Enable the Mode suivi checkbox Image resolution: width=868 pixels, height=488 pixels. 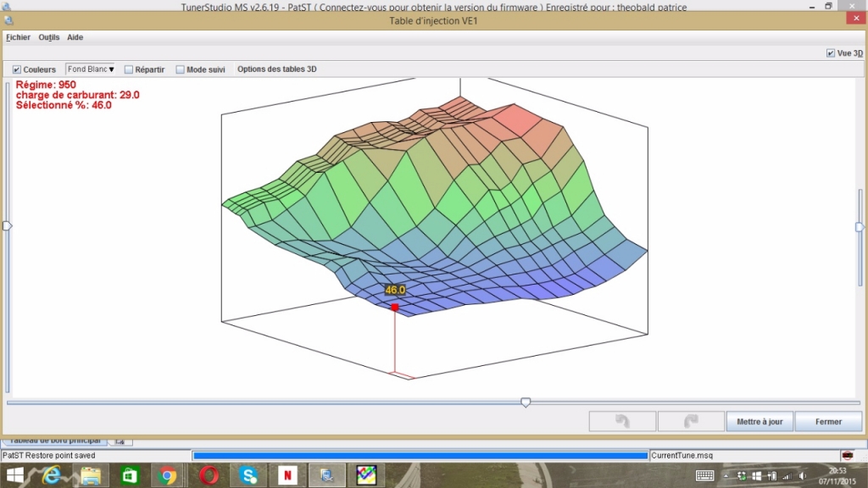tap(180, 69)
